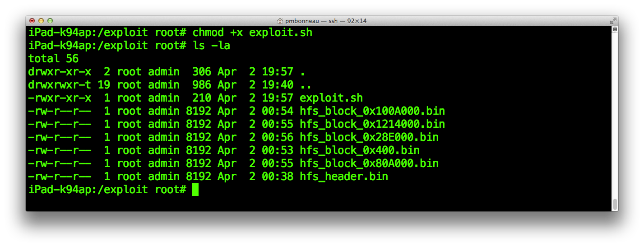Screen dimensions: 644x247
Task: Zoom the window using the green button
Action: pyautogui.click(x=50, y=21)
